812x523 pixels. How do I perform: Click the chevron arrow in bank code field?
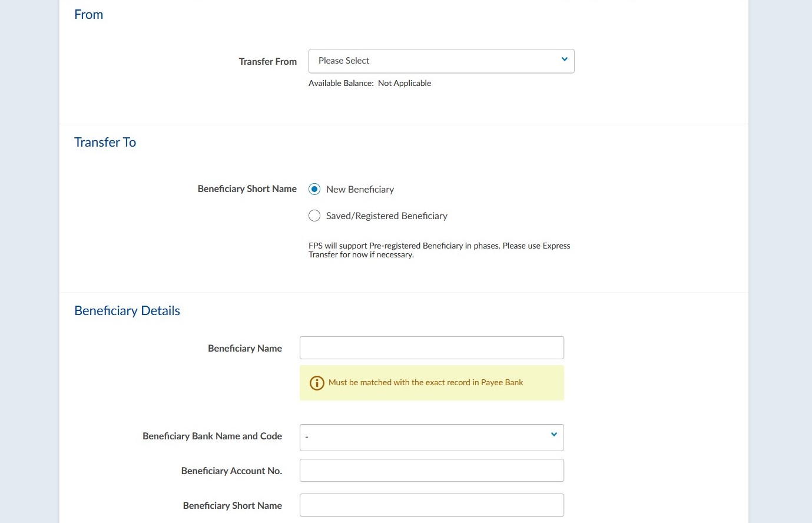(554, 435)
